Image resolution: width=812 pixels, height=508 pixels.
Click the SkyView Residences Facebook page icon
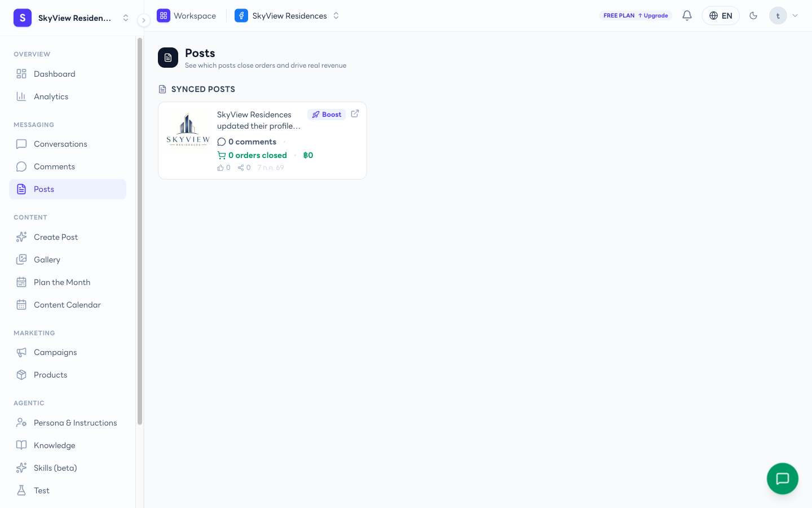(x=241, y=16)
